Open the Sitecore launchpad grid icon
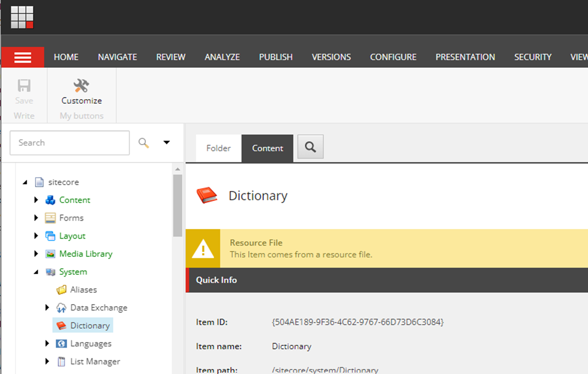 pyautogui.click(x=22, y=17)
